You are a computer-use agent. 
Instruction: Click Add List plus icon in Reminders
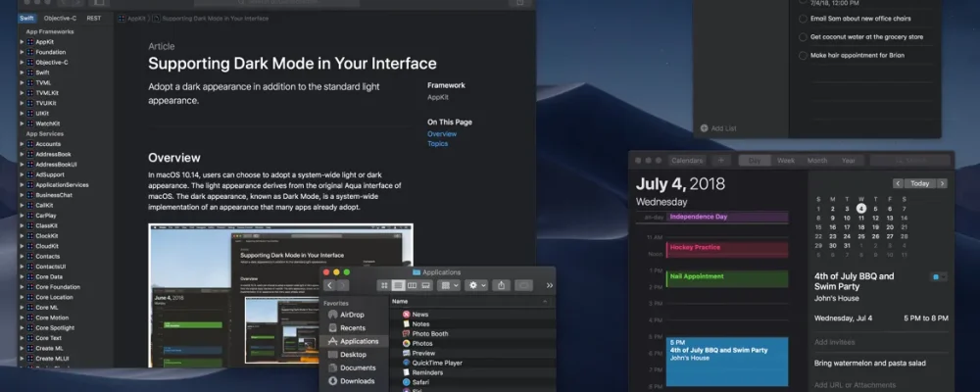704,128
